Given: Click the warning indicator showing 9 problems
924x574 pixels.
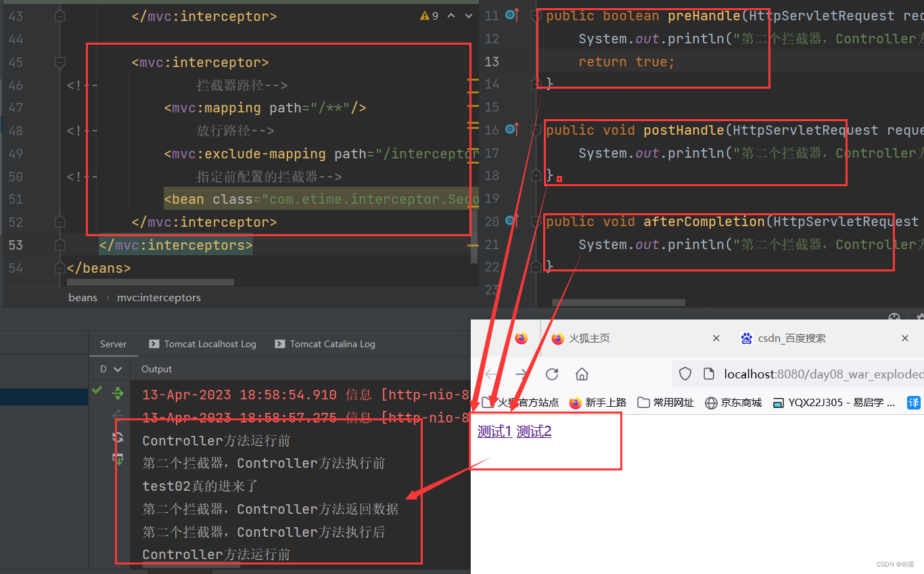Looking at the screenshot, I should (x=429, y=16).
